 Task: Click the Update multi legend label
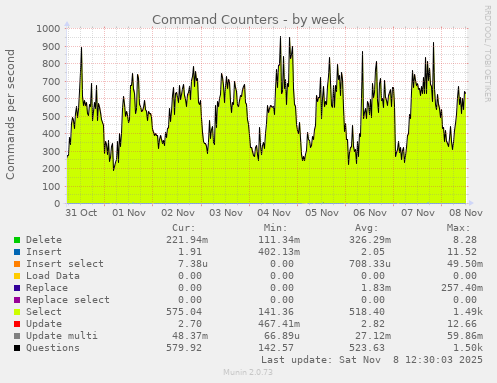point(62,336)
